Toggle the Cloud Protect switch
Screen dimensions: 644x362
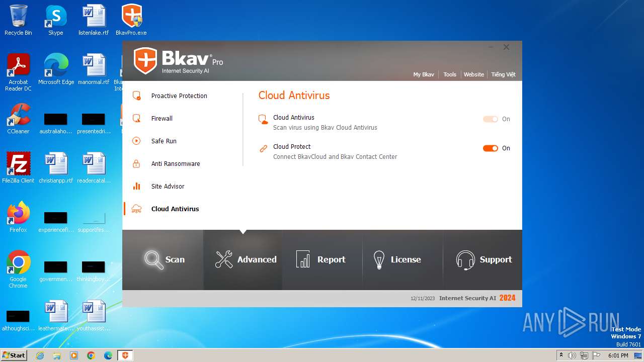(x=491, y=148)
